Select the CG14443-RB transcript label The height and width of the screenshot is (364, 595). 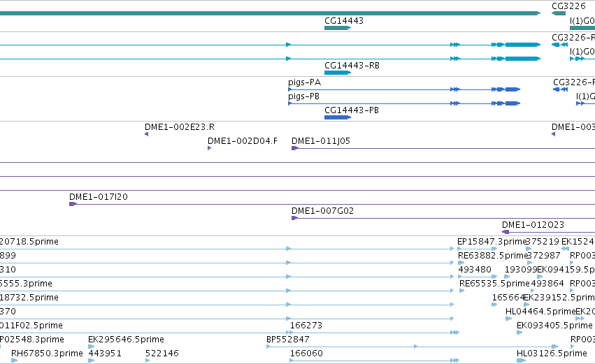pos(352,66)
